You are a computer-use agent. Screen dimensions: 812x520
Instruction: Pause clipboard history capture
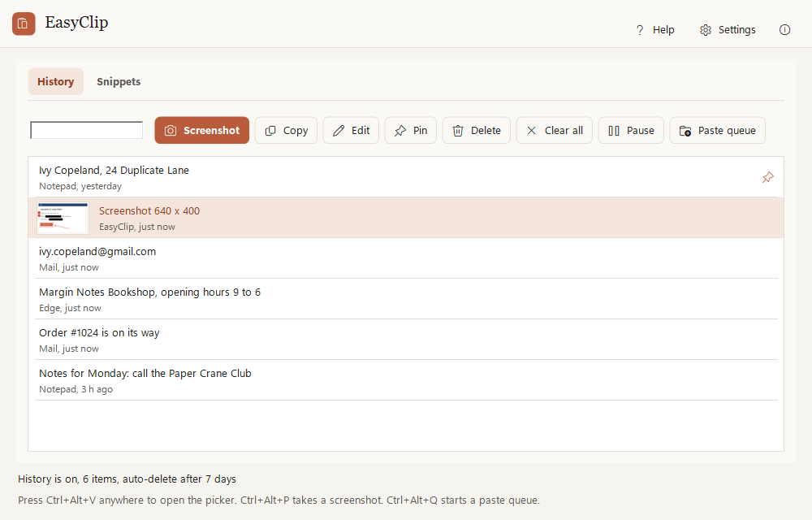[x=631, y=130]
